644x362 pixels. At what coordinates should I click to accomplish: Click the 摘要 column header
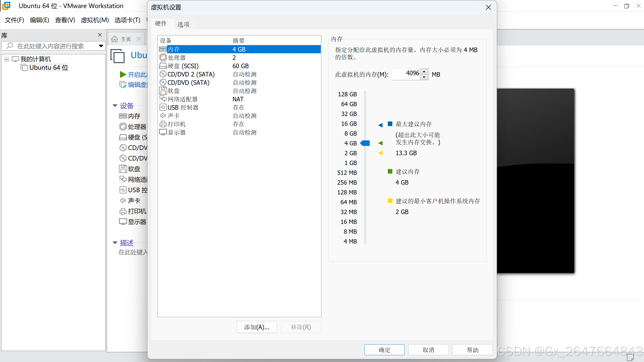[276, 41]
